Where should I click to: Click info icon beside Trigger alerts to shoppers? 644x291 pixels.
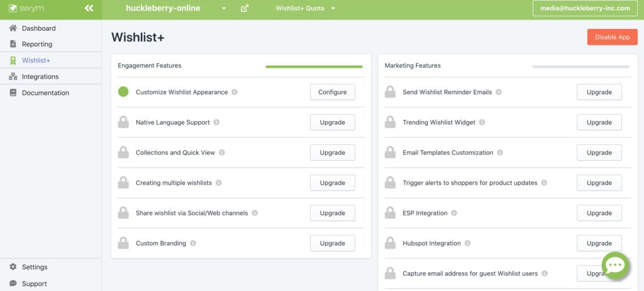544,183
